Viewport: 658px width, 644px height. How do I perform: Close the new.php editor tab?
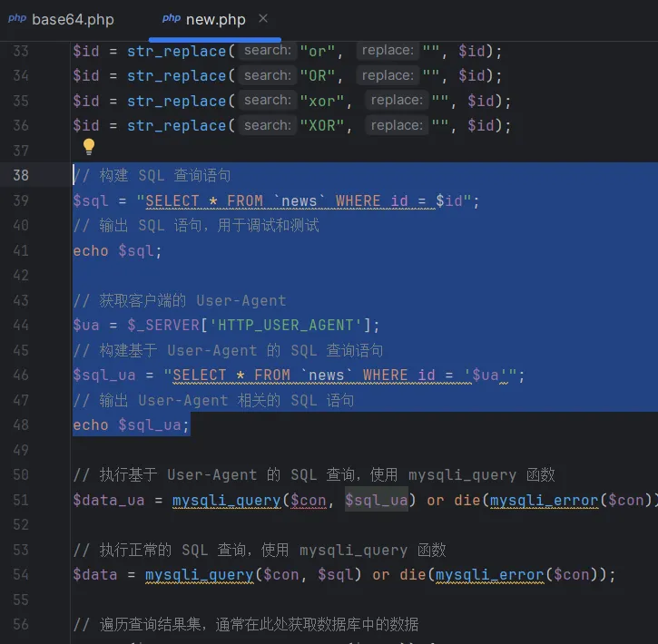click(263, 19)
